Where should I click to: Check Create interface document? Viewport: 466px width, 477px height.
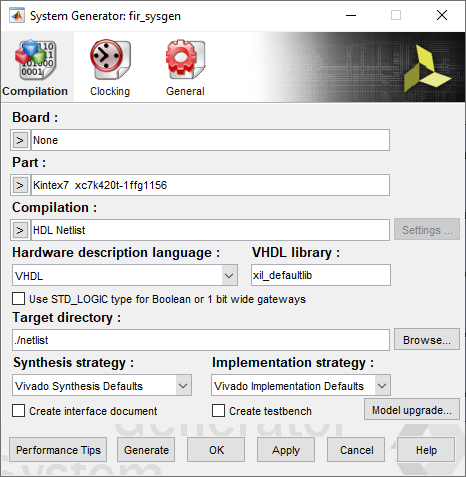point(18,411)
